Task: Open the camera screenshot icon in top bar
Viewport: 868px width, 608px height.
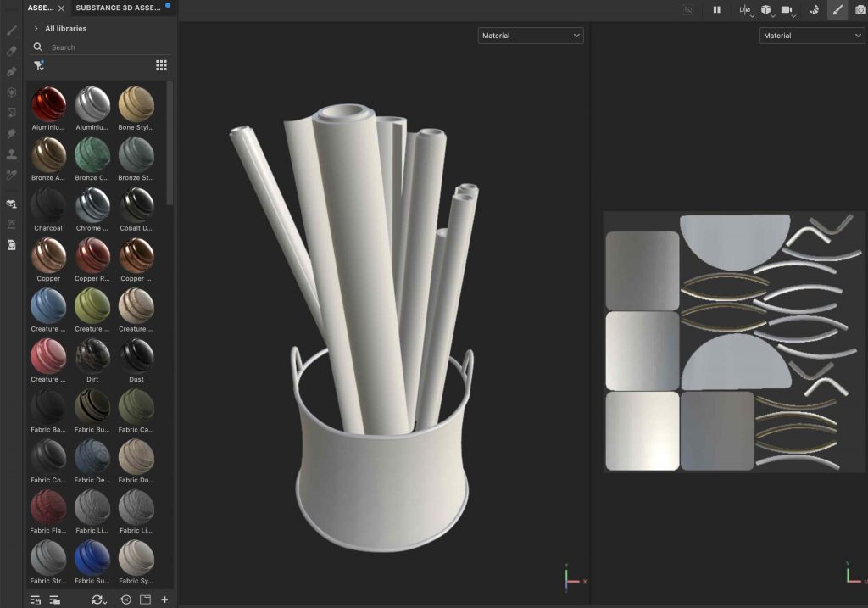Action: coord(861,10)
